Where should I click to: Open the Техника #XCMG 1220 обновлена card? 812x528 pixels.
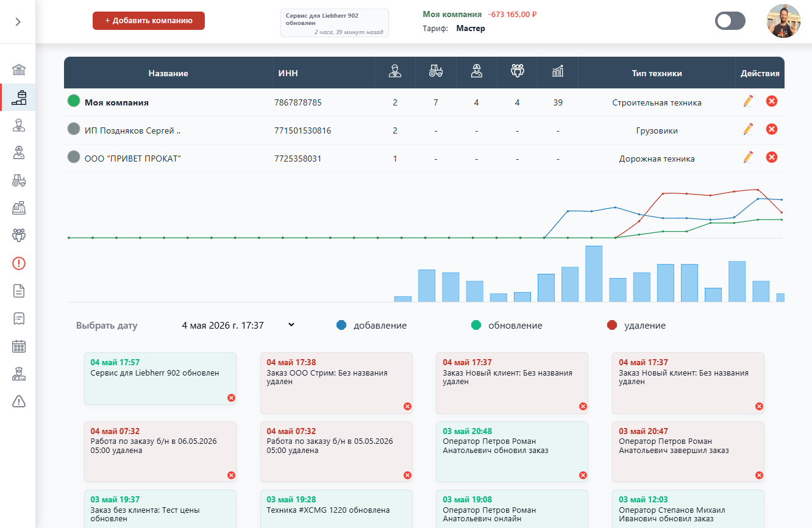pos(337,509)
